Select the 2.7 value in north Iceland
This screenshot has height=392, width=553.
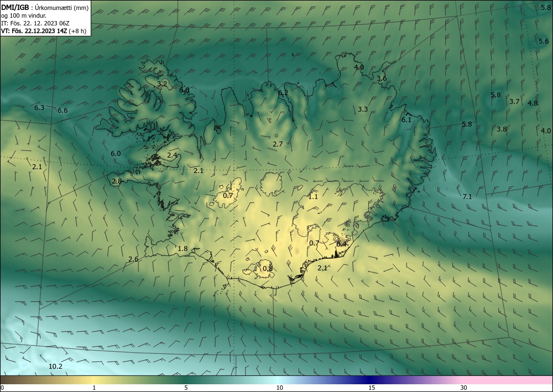coord(278,144)
